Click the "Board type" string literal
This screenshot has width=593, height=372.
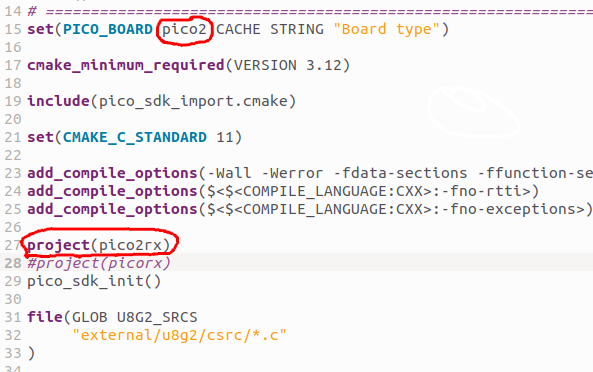pos(386,29)
